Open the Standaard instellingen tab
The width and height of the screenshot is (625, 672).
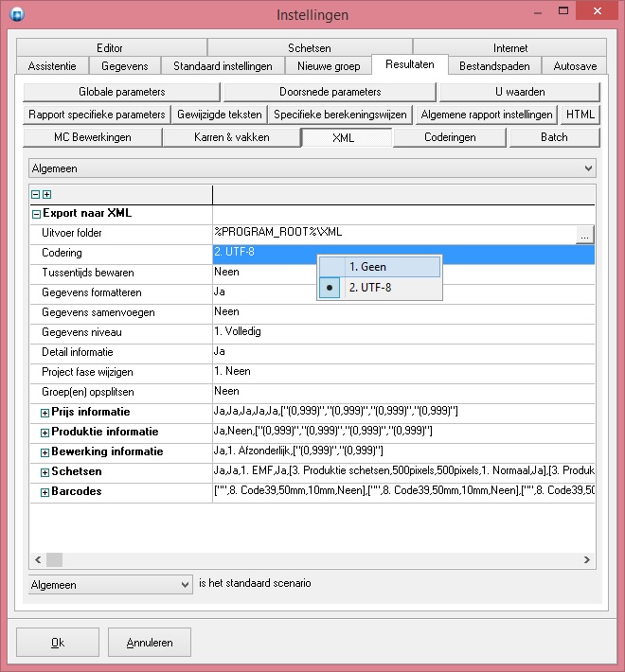pos(223,66)
